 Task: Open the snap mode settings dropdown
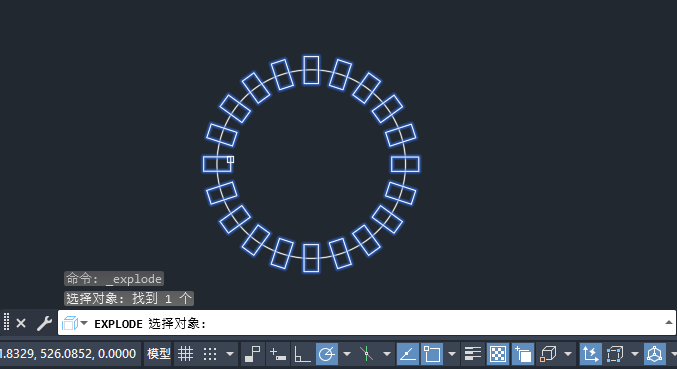[230, 354]
